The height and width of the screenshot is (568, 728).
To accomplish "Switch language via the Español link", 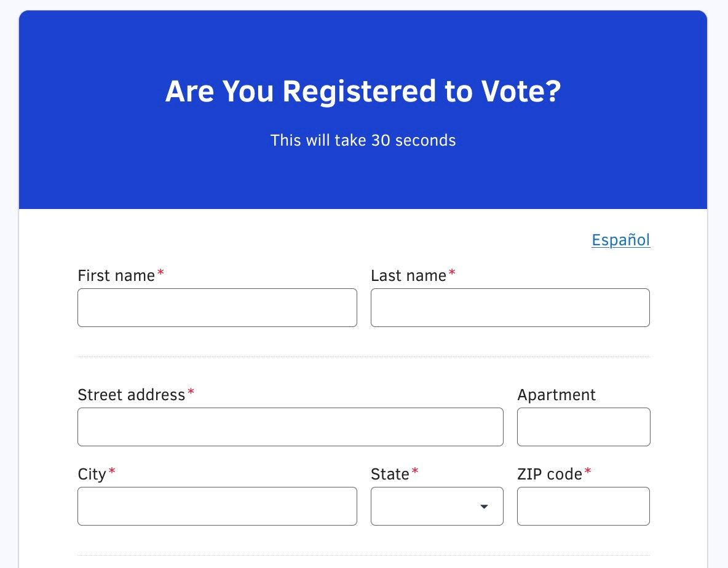I will coord(620,240).
